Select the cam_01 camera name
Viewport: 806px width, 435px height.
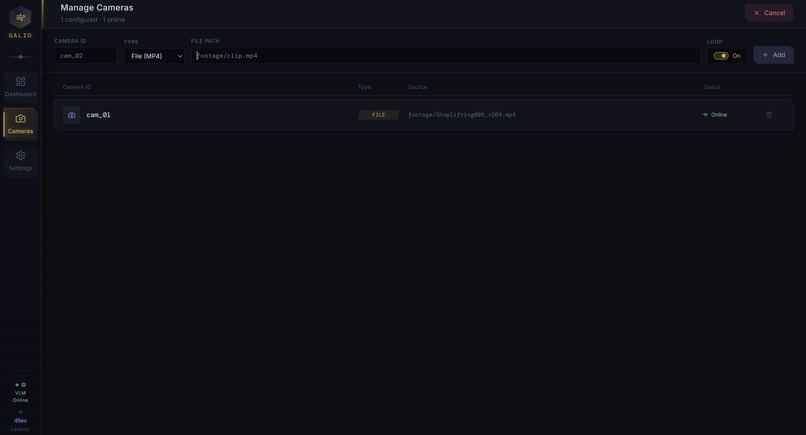pyautogui.click(x=98, y=115)
